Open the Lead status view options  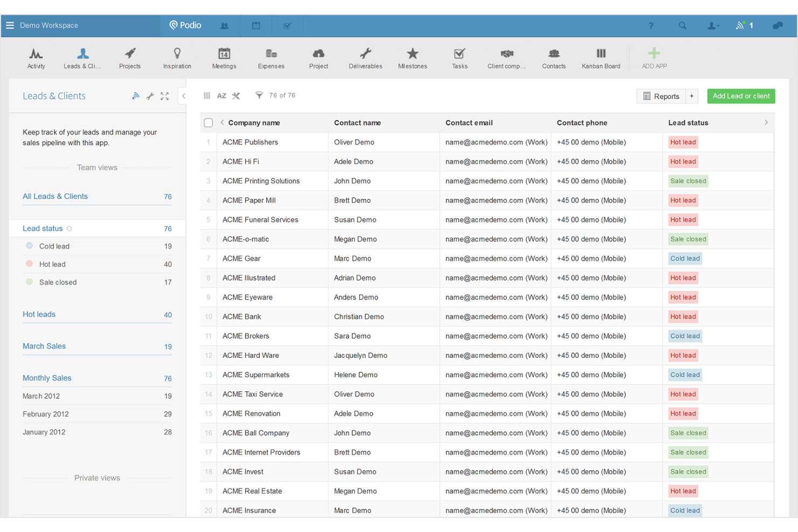pos(69,229)
